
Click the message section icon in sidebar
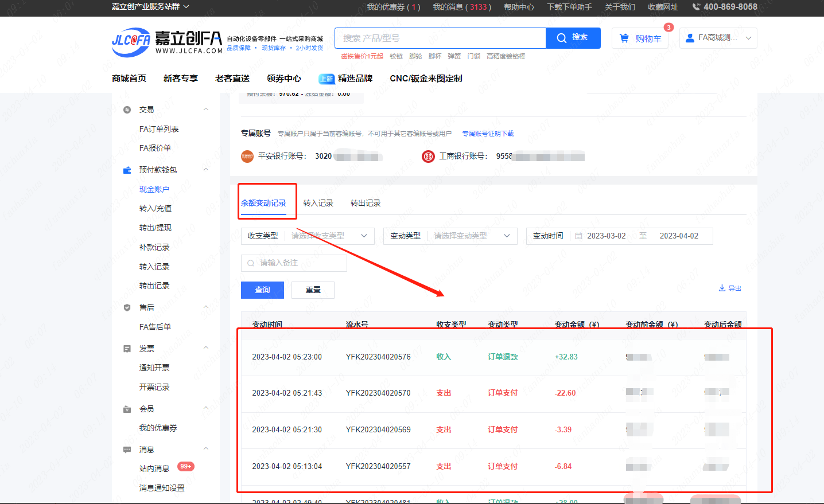click(x=127, y=450)
